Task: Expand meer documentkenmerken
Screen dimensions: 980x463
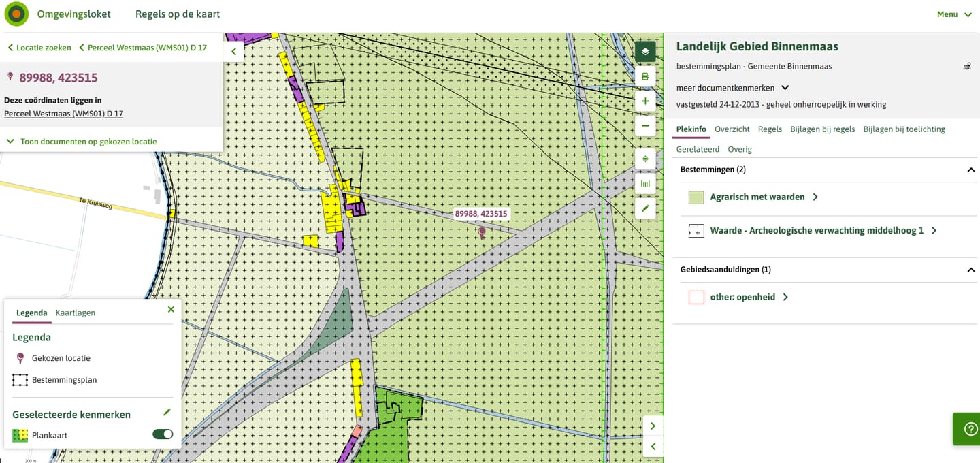Action: [732, 88]
